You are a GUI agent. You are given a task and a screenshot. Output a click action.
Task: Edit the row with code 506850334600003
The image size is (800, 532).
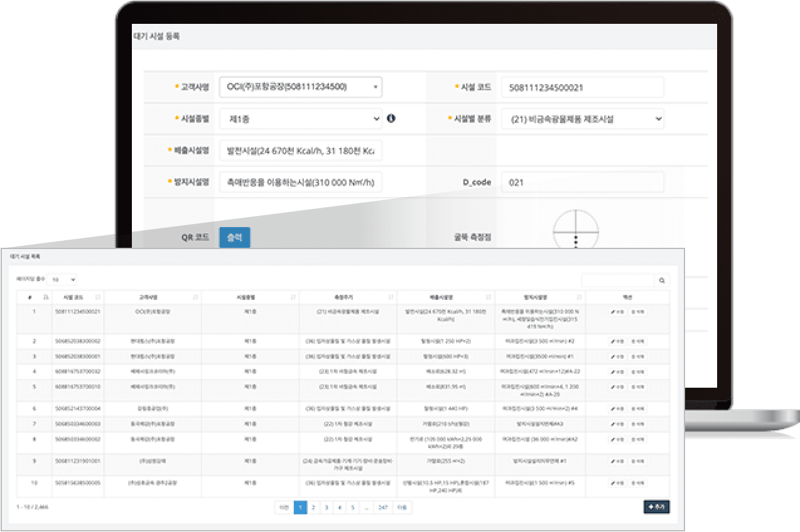617,424
